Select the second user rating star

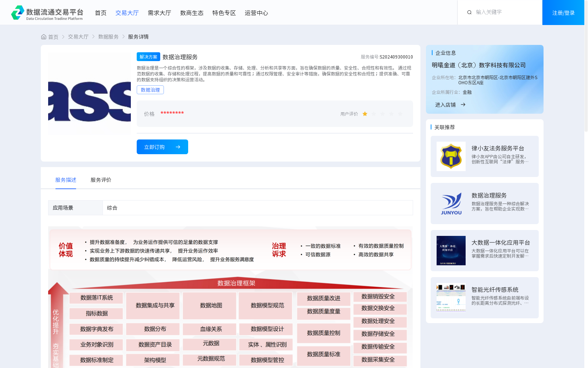[x=374, y=114]
